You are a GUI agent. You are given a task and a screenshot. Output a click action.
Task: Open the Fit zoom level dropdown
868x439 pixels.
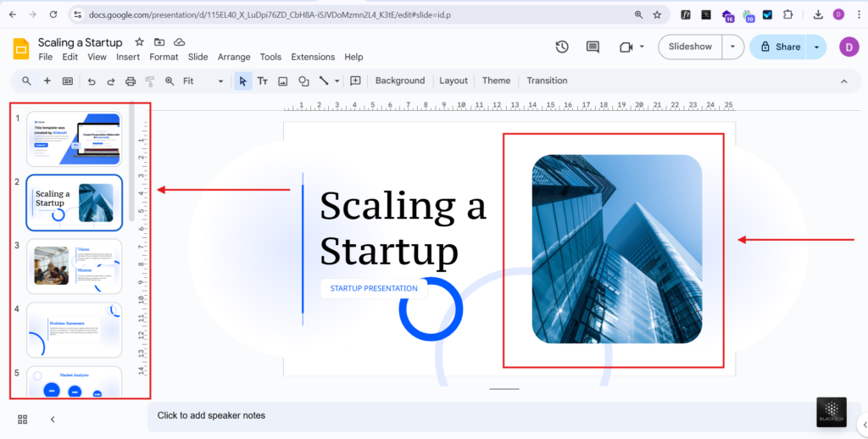point(203,81)
